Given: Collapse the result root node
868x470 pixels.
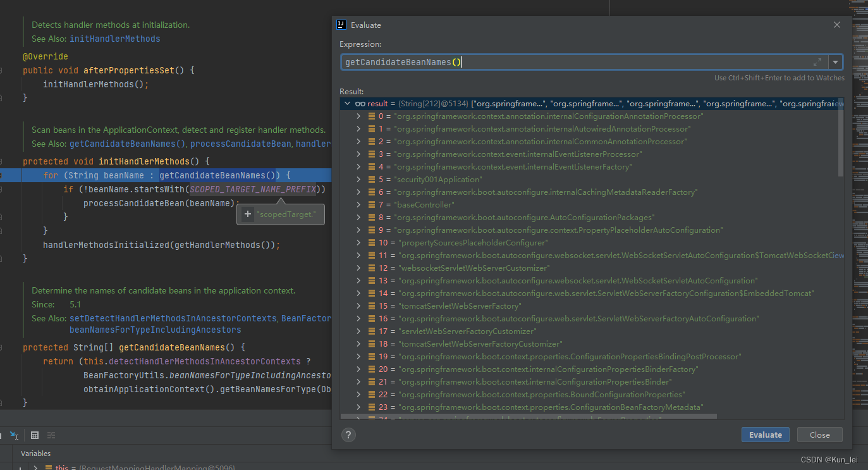Looking at the screenshot, I should (346, 104).
